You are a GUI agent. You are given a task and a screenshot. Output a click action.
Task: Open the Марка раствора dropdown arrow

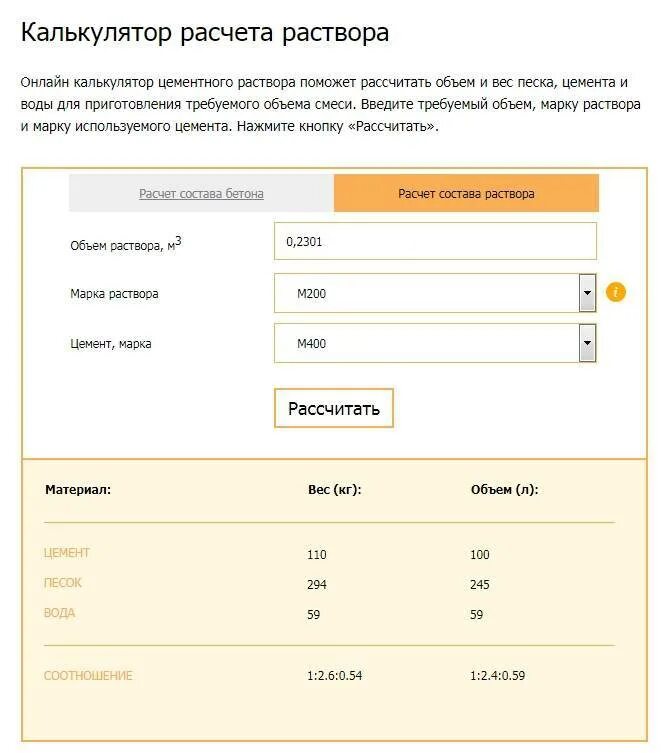click(587, 294)
